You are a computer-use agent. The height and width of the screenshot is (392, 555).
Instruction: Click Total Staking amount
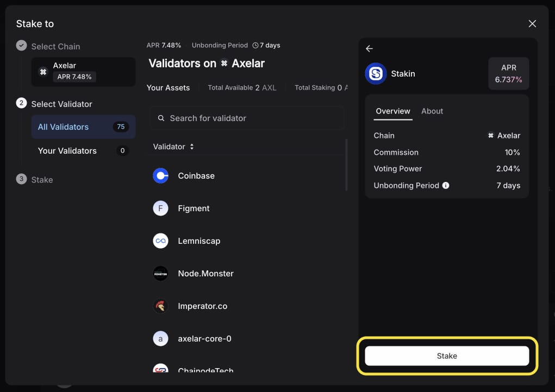[321, 87]
